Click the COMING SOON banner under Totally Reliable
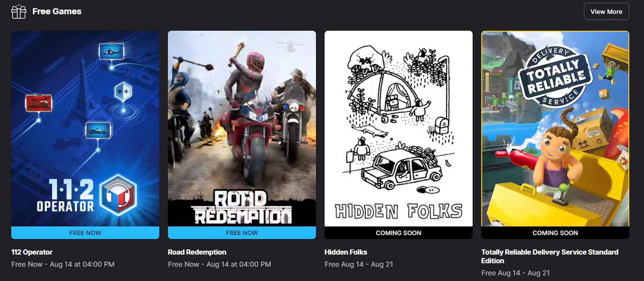The height and width of the screenshot is (281, 644). click(x=555, y=233)
